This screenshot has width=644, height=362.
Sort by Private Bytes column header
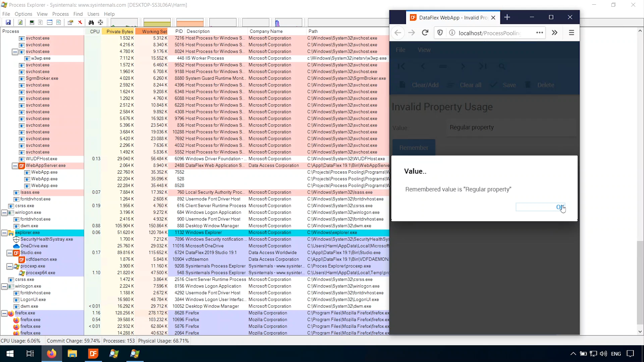tap(119, 31)
